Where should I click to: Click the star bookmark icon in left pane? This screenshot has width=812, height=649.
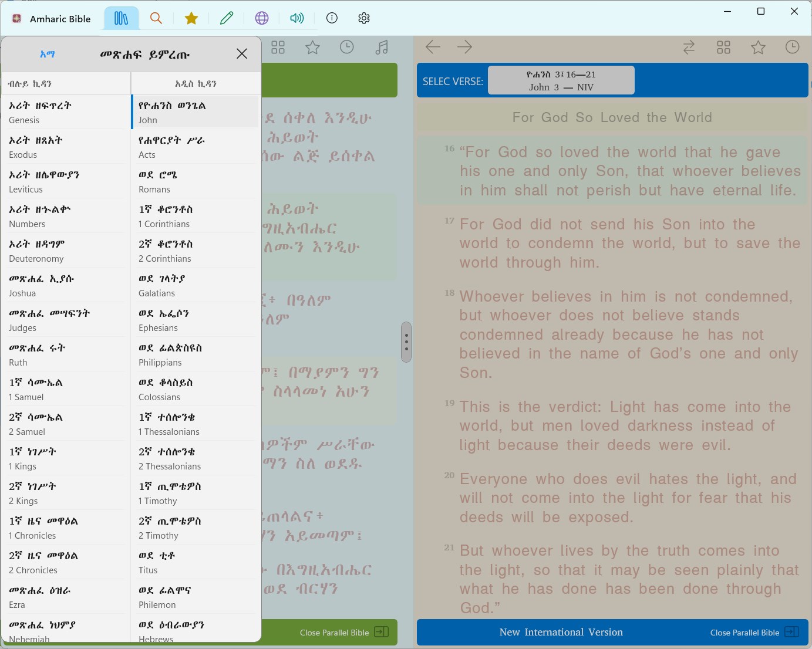[x=313, y=48]
